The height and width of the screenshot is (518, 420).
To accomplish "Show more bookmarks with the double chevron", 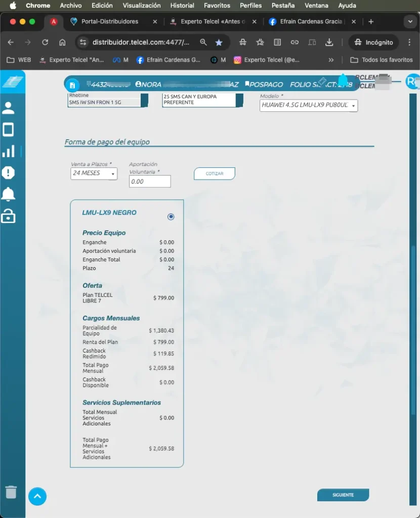I will click(x=331, y=60).
